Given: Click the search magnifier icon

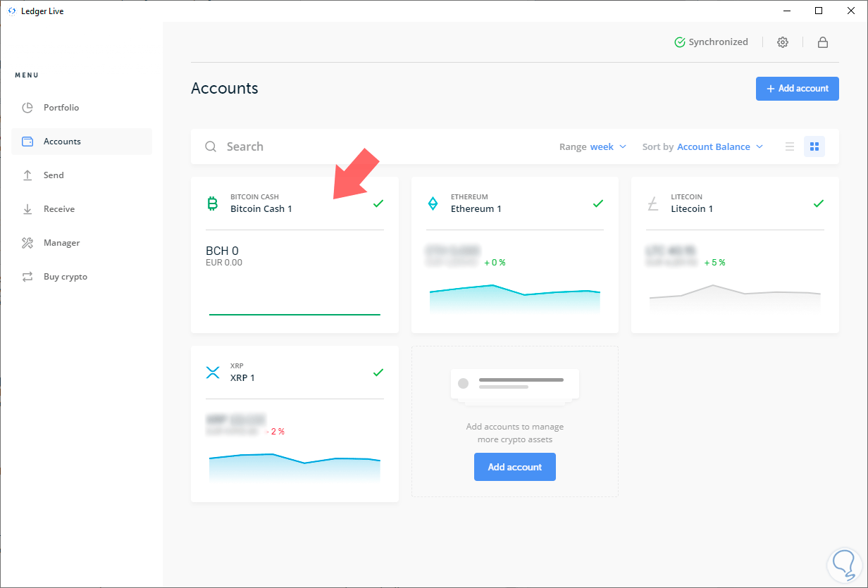Looking at the screenshot, I should click(211, 146).
